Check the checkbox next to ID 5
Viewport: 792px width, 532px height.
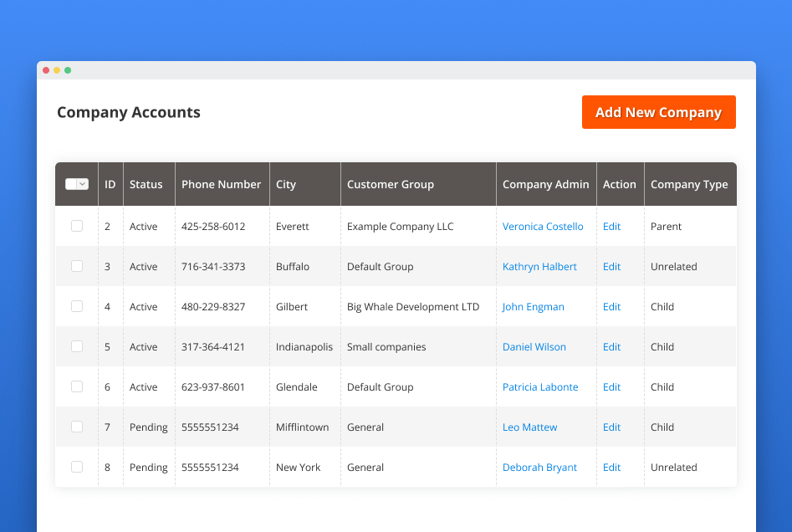pos(76,345)
